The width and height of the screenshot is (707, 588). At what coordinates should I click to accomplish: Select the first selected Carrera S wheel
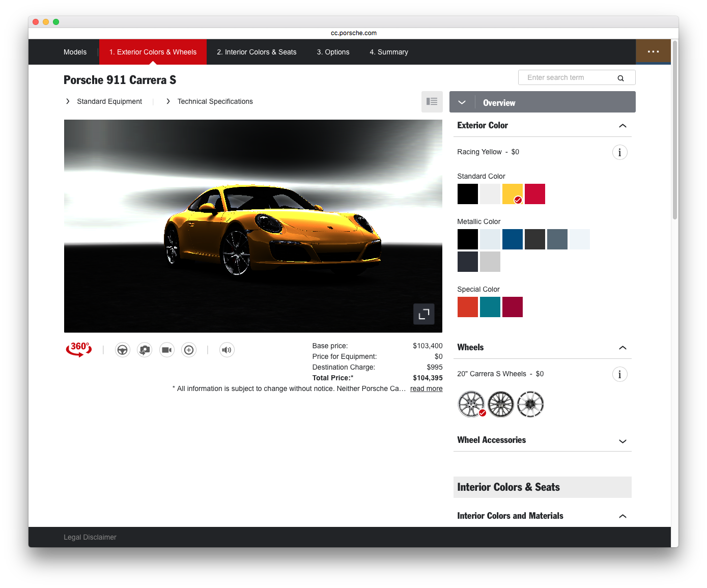tap(471, 404)
